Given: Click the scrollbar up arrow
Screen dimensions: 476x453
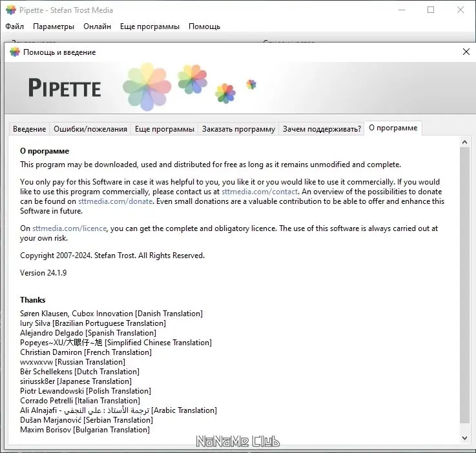Looking at the screenshot, I should coord(464,141).
